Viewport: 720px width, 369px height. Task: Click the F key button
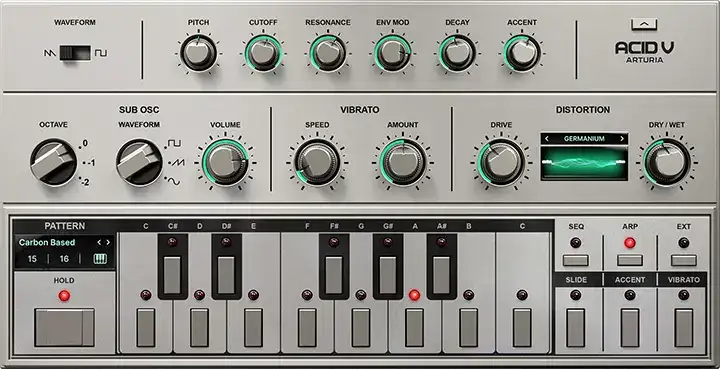point(307,328)
